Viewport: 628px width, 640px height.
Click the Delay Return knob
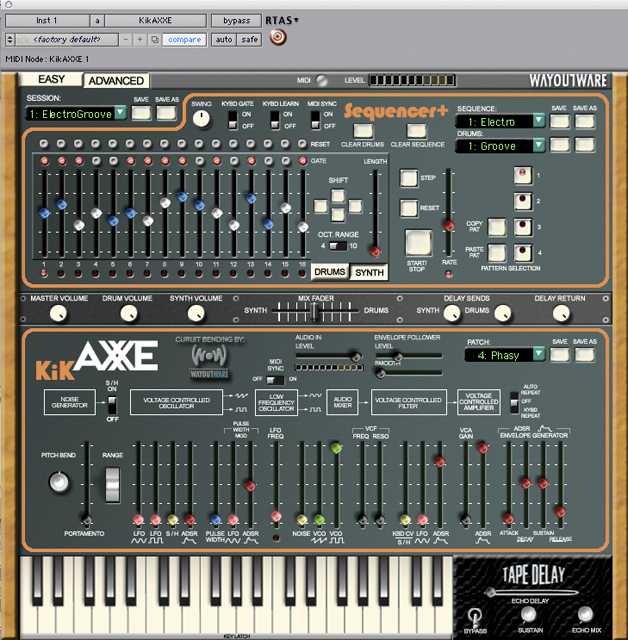(x=561, y=313)
